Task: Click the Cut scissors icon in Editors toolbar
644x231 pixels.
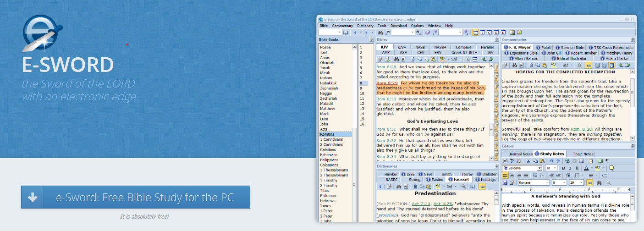Action: (x=528, y=161)
